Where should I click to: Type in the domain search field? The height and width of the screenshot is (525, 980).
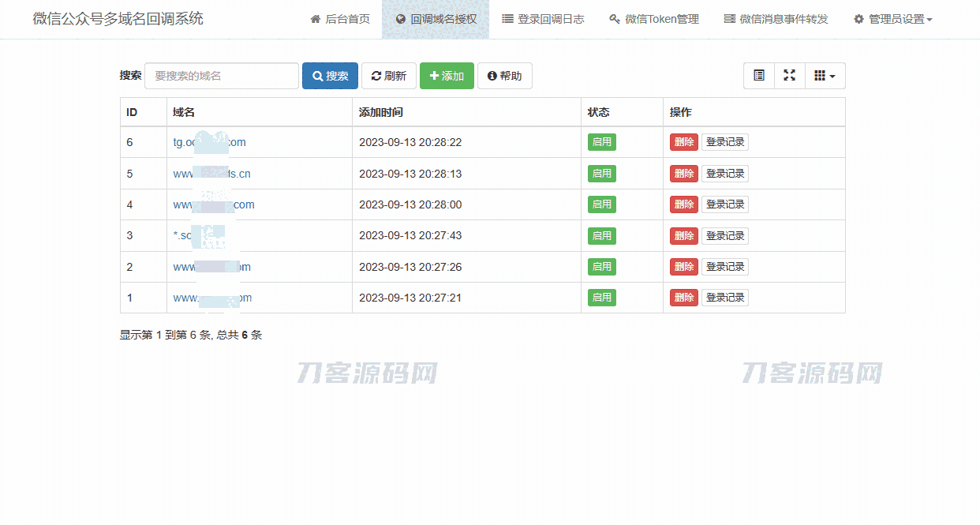[222, 76]
